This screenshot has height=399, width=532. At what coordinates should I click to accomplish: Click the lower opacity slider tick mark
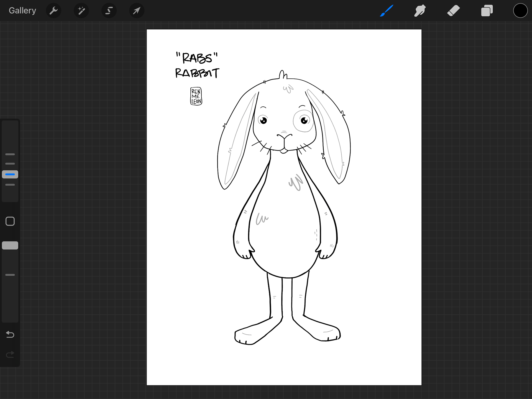[10, 275]
